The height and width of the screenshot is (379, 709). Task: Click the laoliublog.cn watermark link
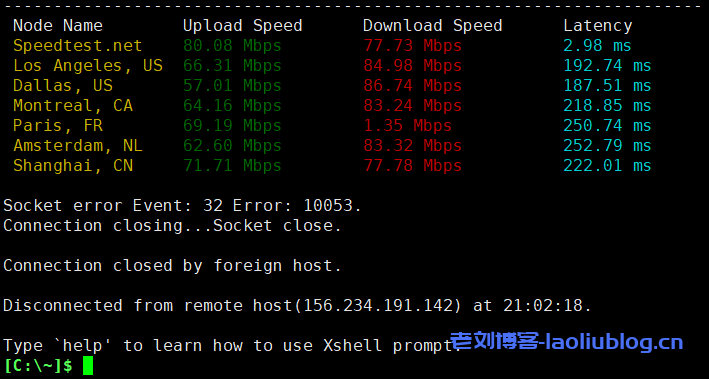[x=567, y=342]
